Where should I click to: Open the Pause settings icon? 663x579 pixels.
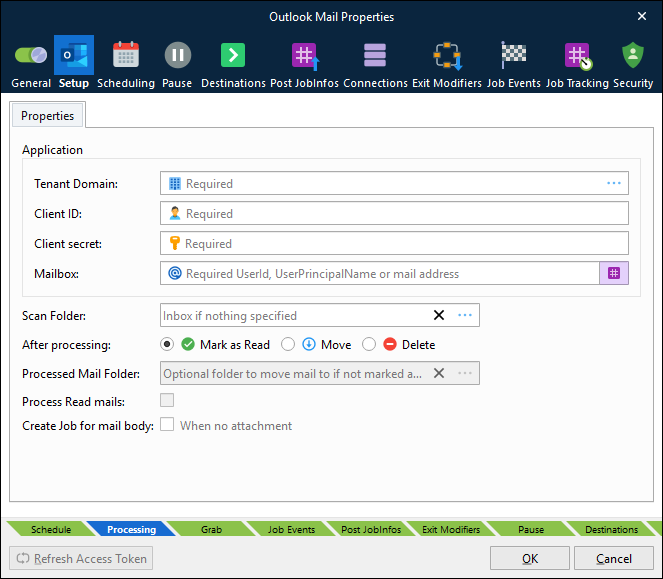[178, 55]
